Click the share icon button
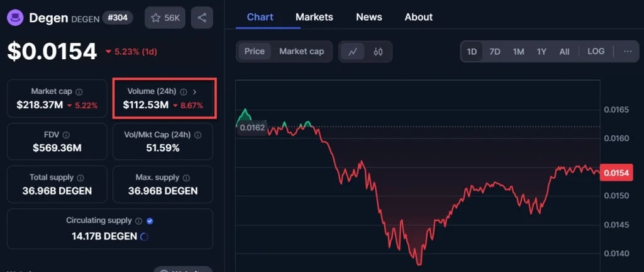The width and height of the screenshot is (644, 272). coord(202,18)
